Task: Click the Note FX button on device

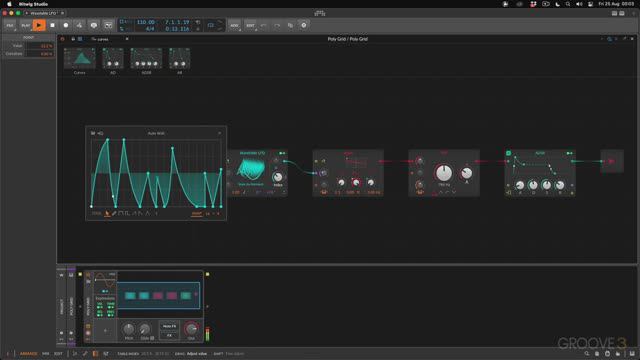Action: click(169, 327)
